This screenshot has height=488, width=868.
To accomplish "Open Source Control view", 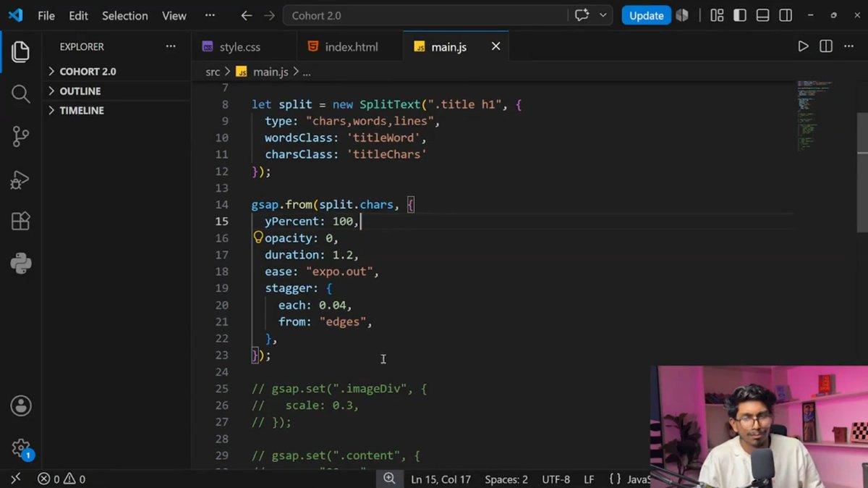I will [x=20, y=136].
